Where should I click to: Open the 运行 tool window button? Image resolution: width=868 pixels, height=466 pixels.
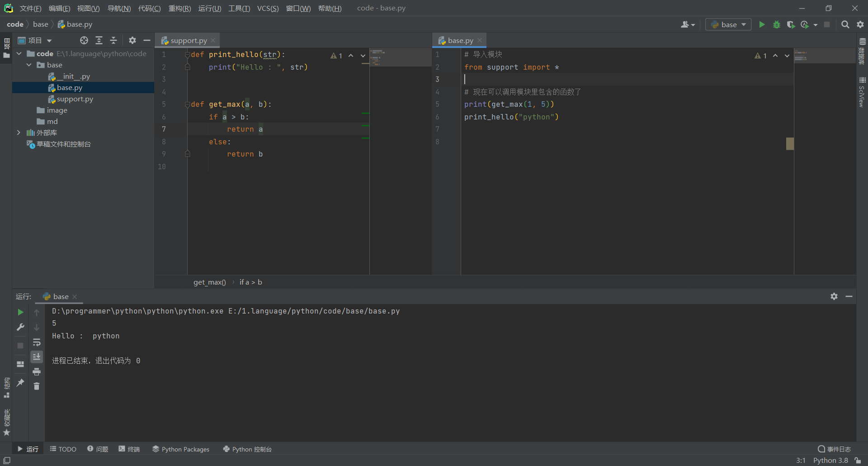click(x=28, y=449)
